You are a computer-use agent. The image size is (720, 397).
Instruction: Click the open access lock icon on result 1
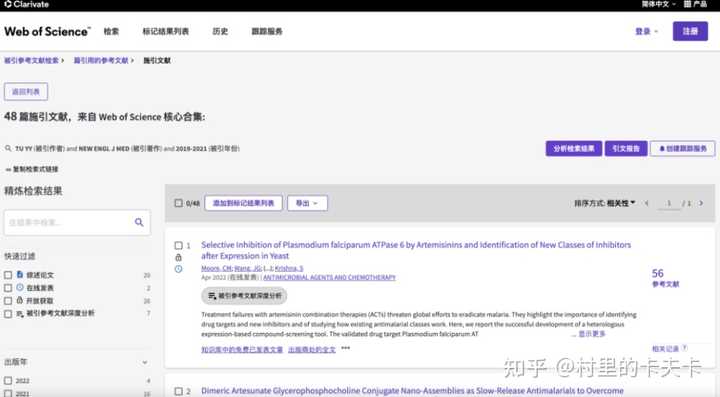(x=178, y=257)
